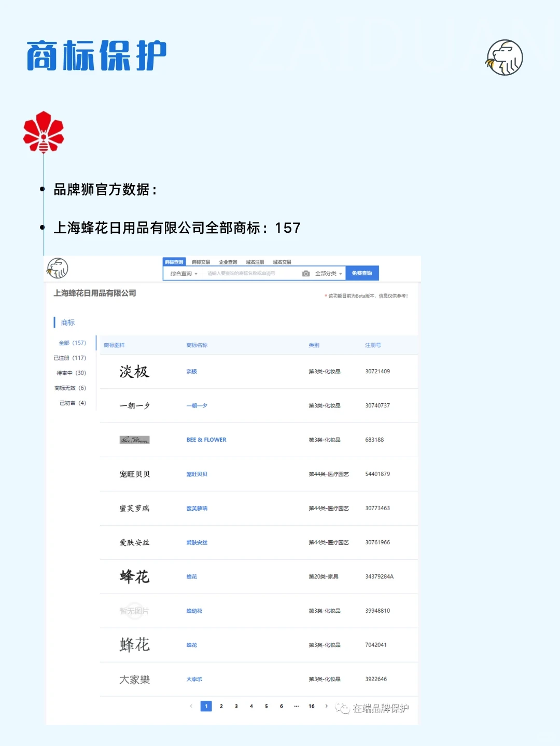Screen dimensions: 560x746
Task: Open the 全部分类 category dropdown
Action: [x=329, y=273]
